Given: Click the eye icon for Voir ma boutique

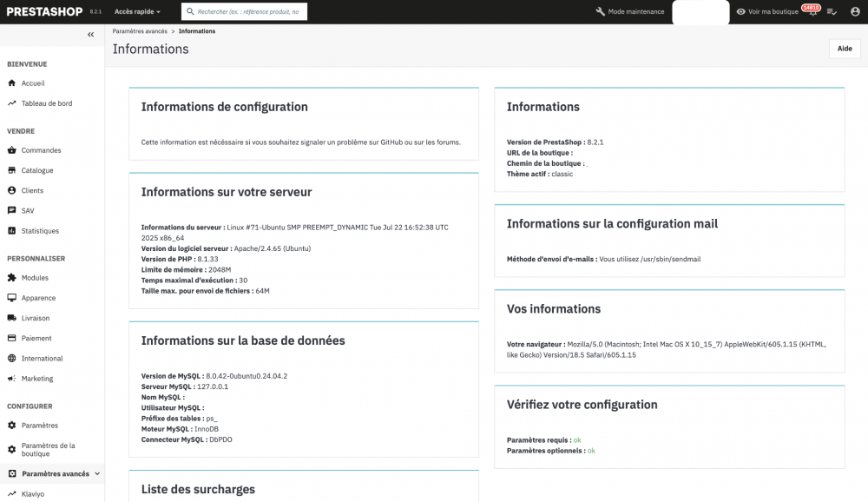Looking at the screenshot, I should coord(740,11).
